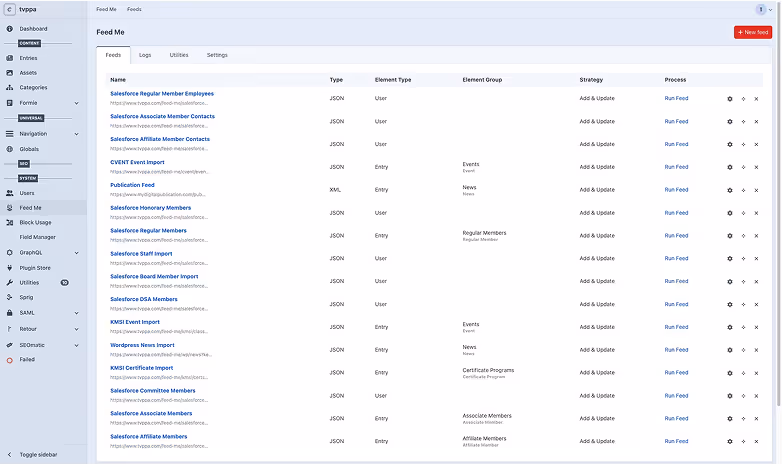Click Assets icon in sidebar
The height and width of the screenshot is (465, 782).
point(9,73)
